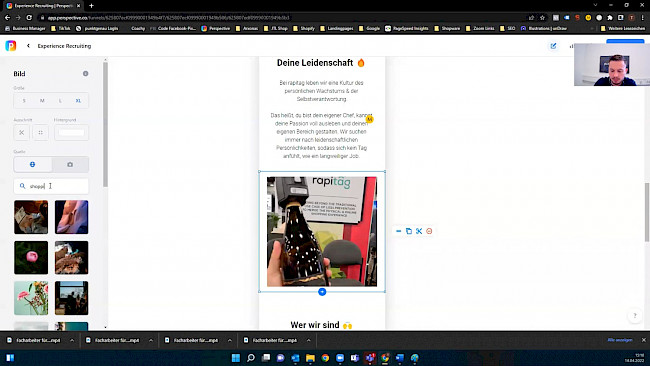Click the browser back arrow

coord(7,17)
